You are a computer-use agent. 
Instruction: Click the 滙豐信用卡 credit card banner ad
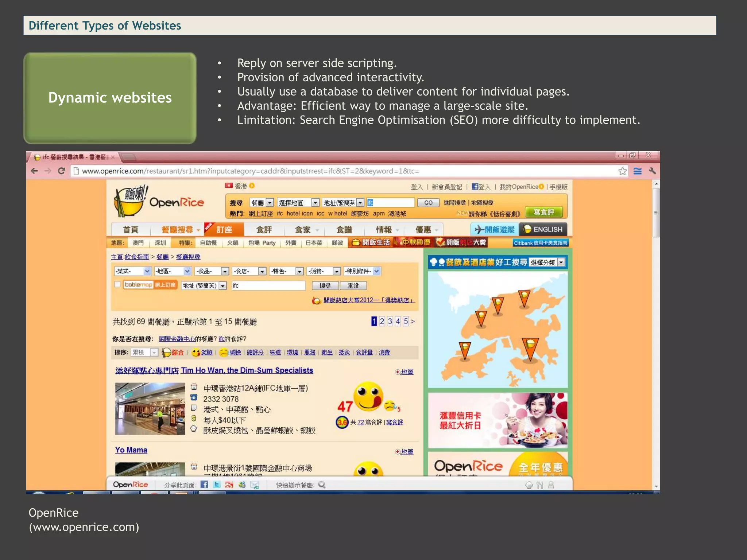498,420
